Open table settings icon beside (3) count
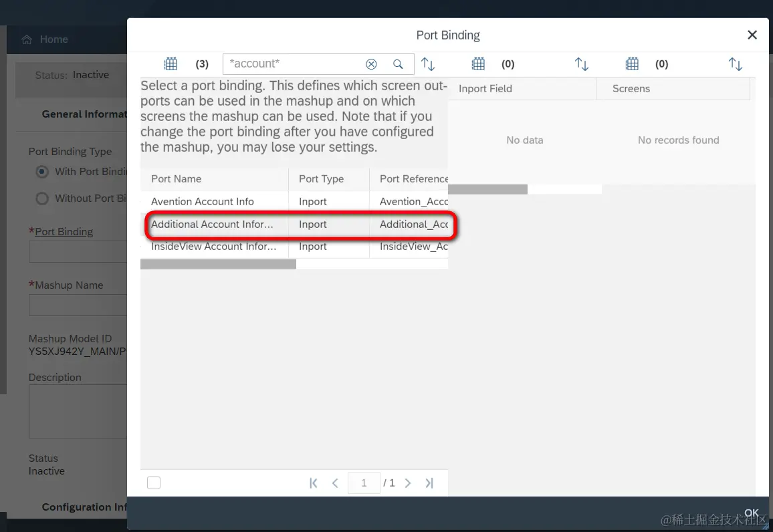The height and width of the screenshot is (532, 773). click(171, 64)
